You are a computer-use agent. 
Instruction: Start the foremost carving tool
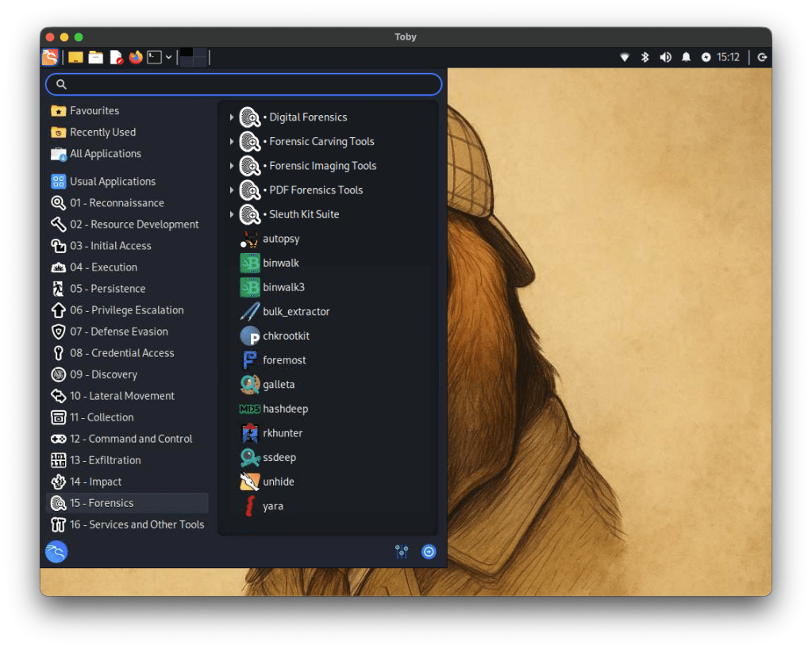(283, 360)
